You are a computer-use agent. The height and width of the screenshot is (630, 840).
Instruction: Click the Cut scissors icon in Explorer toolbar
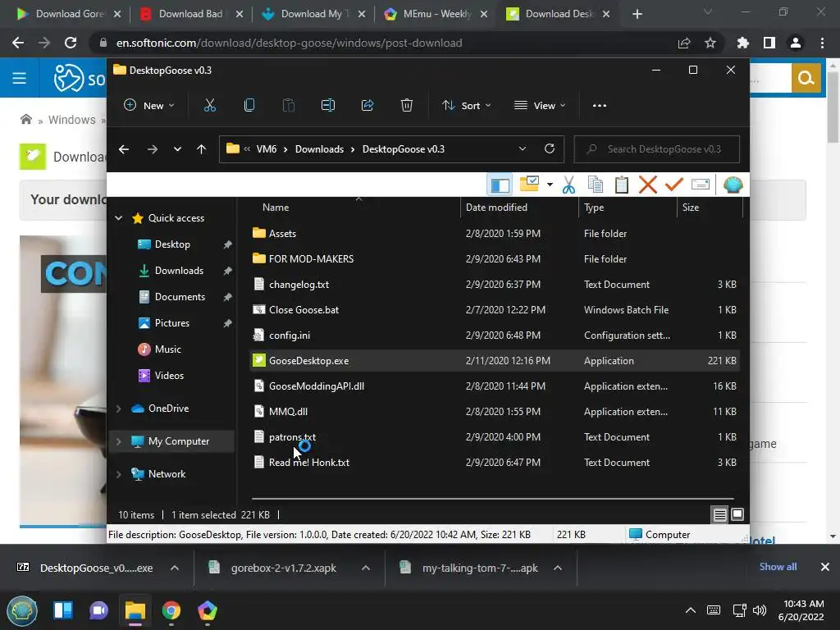(x=209, y=106)
